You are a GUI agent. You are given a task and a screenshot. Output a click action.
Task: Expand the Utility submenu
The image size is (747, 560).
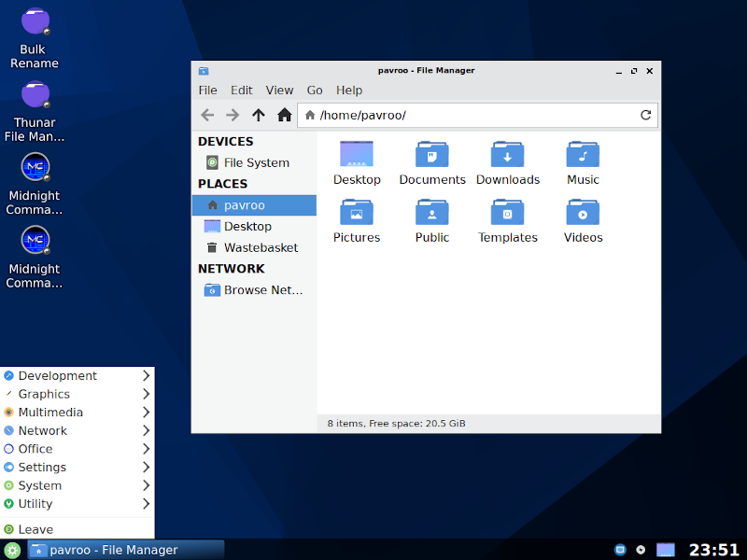point(78,504)
